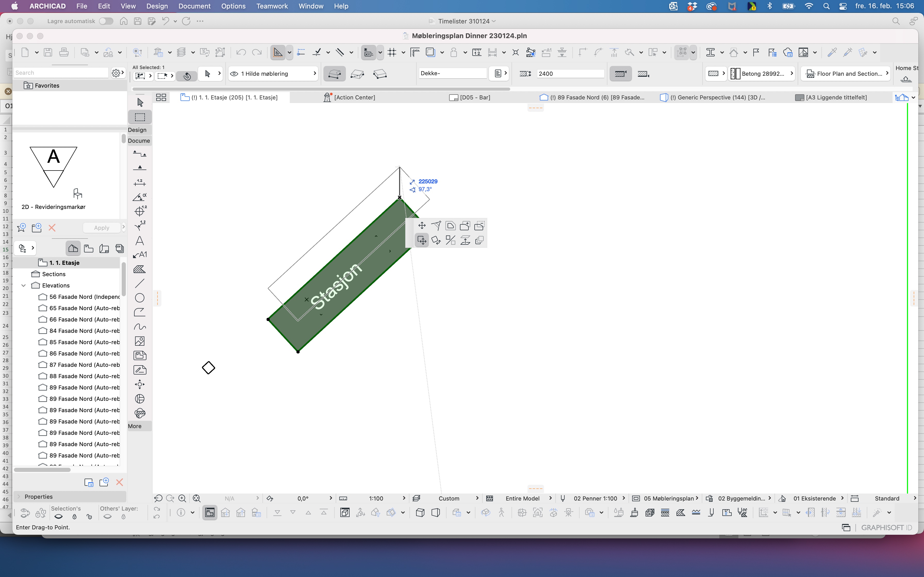
Task: Select the Text tool in toolbox
Action: click(x=140, y=241)
